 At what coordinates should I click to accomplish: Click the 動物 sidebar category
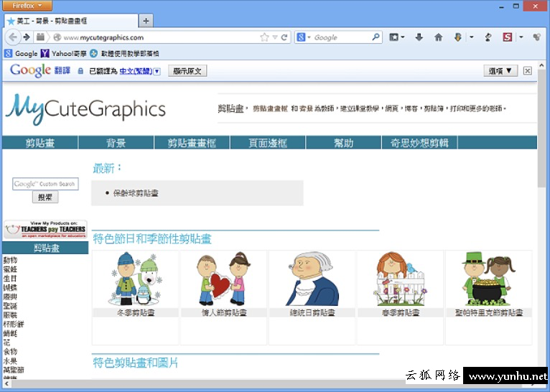point(10,260)
